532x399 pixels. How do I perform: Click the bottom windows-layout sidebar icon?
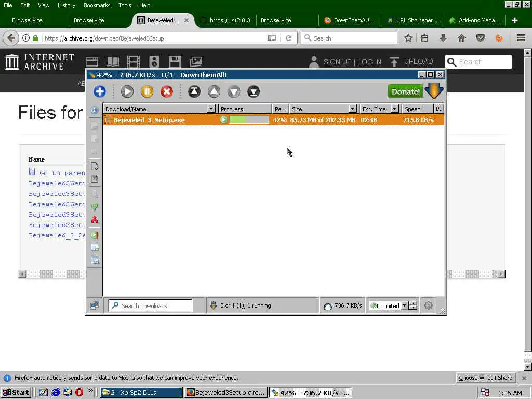(95, 261)
